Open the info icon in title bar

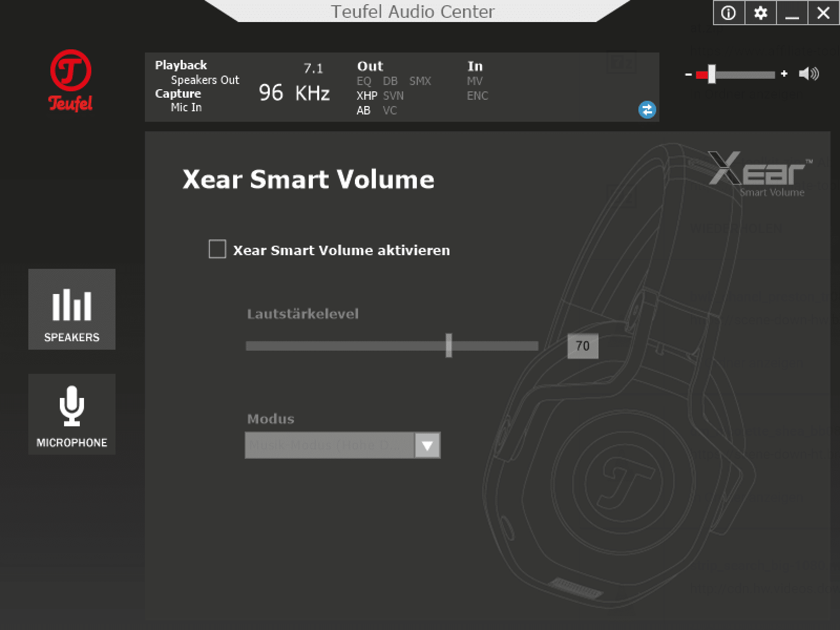point(729,13)
